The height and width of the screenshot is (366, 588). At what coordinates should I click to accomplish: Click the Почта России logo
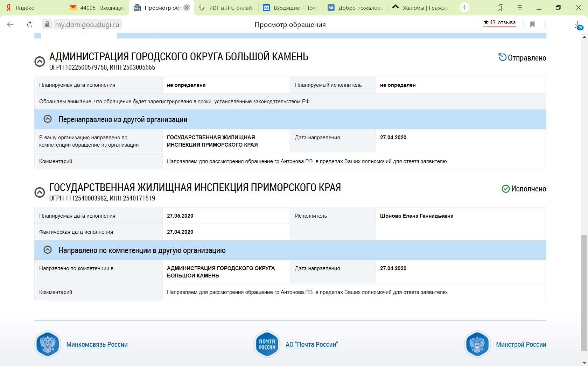tap(267, 344)
